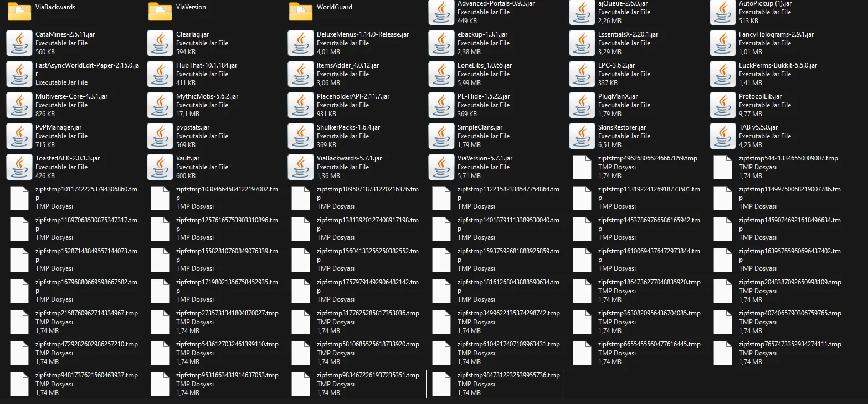
Task: Select the pvpstats.jar Java icon
Action: [x=160, y=136]
